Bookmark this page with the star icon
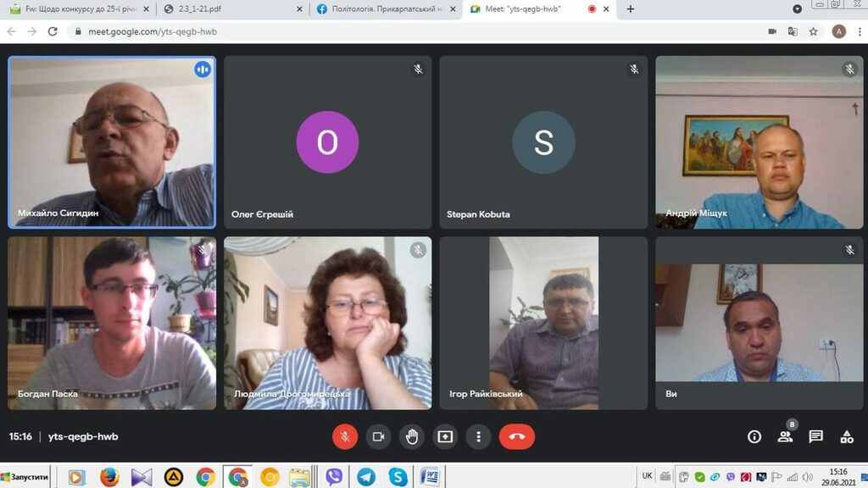The image size is (868, 488). (814, 31)
